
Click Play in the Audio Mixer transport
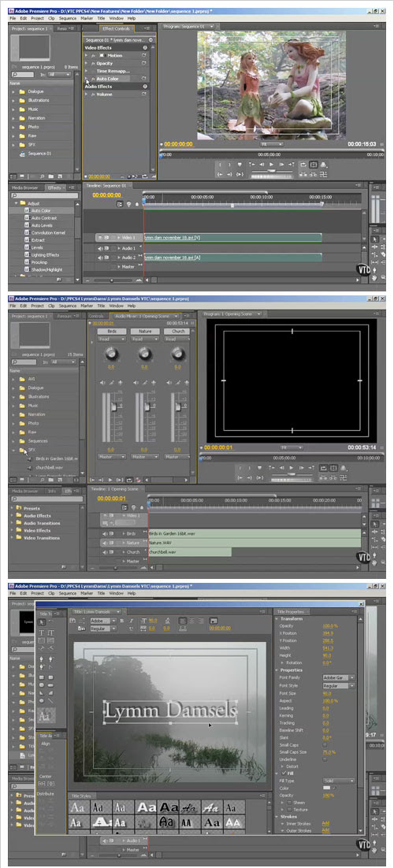[x=111, y=480]
